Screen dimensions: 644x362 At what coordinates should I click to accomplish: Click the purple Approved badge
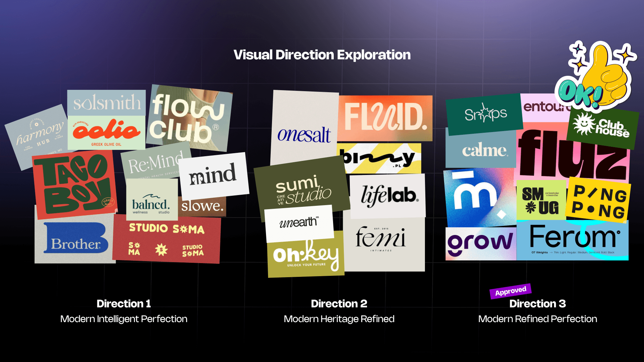(510, 291)
